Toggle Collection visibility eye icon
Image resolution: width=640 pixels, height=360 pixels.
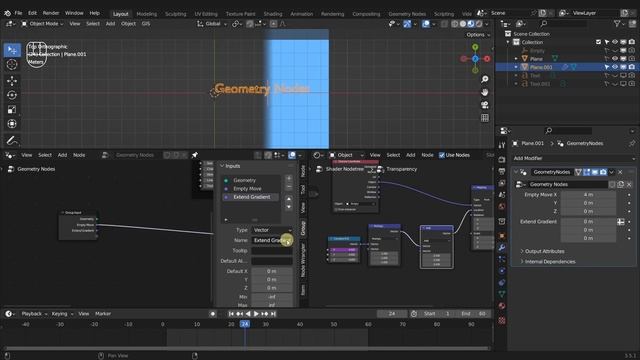[x=615, y=42]
